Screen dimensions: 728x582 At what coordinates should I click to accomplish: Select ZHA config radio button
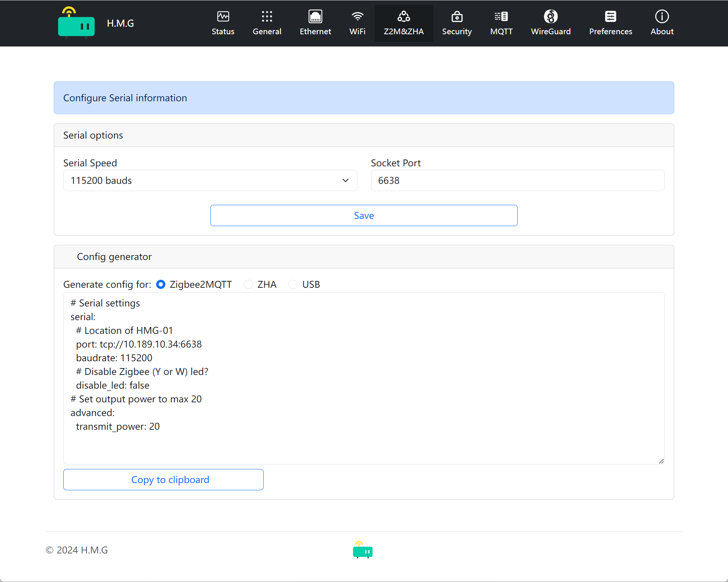[x=248, y=284]
